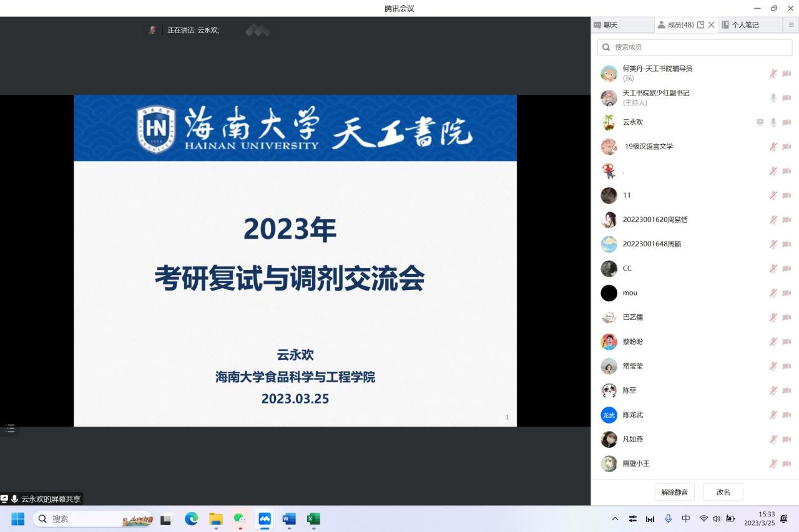Viewport: 799px width, 532px height.
Task: Click the 改名 rename button
Action: coord(723,492)
